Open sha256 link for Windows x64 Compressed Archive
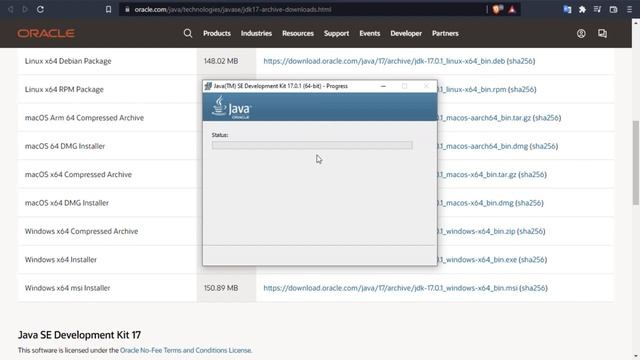The width and height of the screenshot is (640, 360). point(531,231)
